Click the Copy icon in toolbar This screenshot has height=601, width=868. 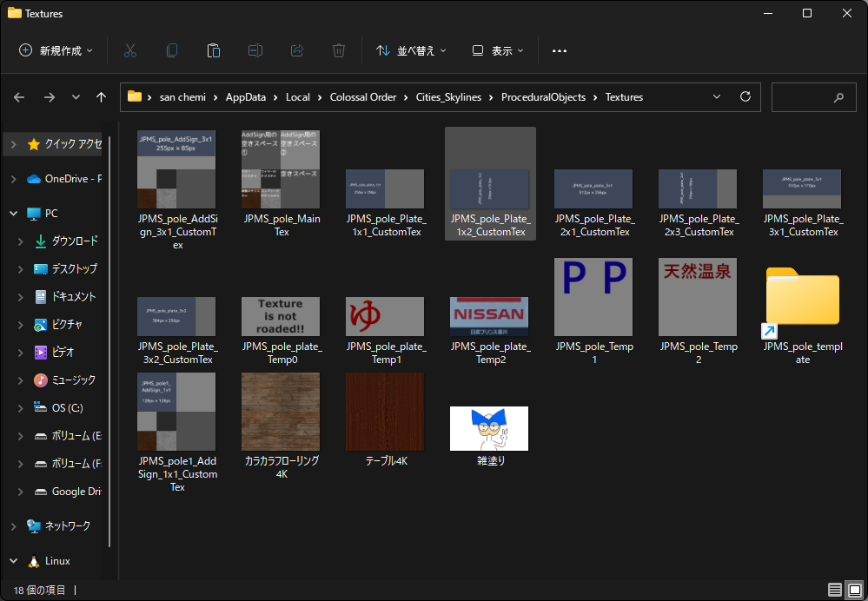pyautogui.click(x=172, y=50)
